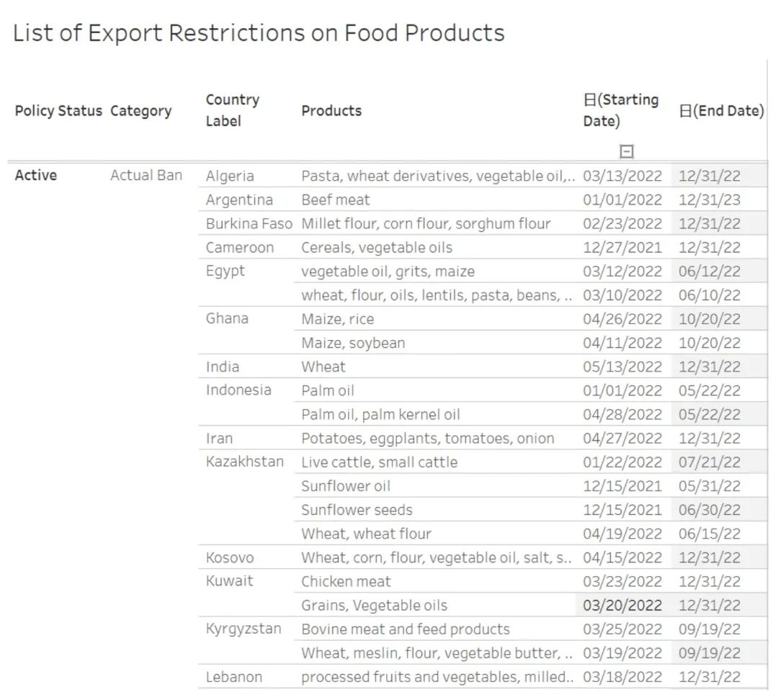Select the Active policy status cell
The image size is (778, 700).
point(36,176)
